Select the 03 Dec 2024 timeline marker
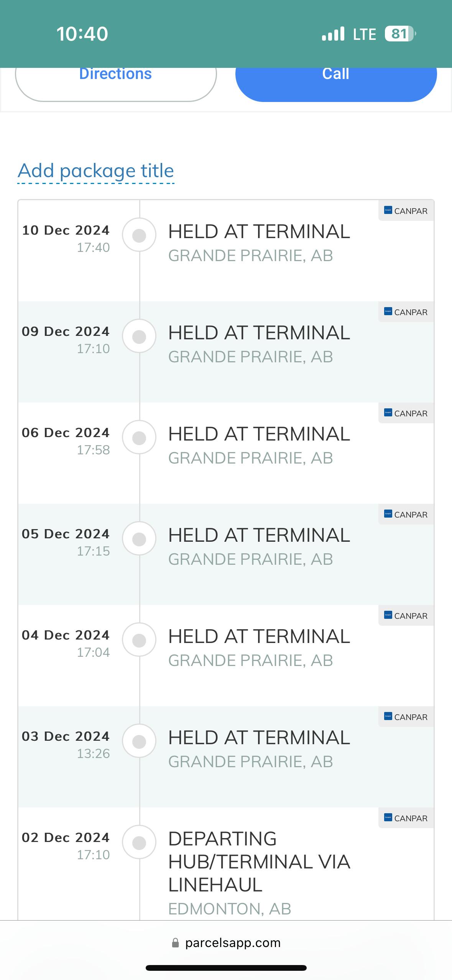452x980 pixels. (x=139, y=741)
